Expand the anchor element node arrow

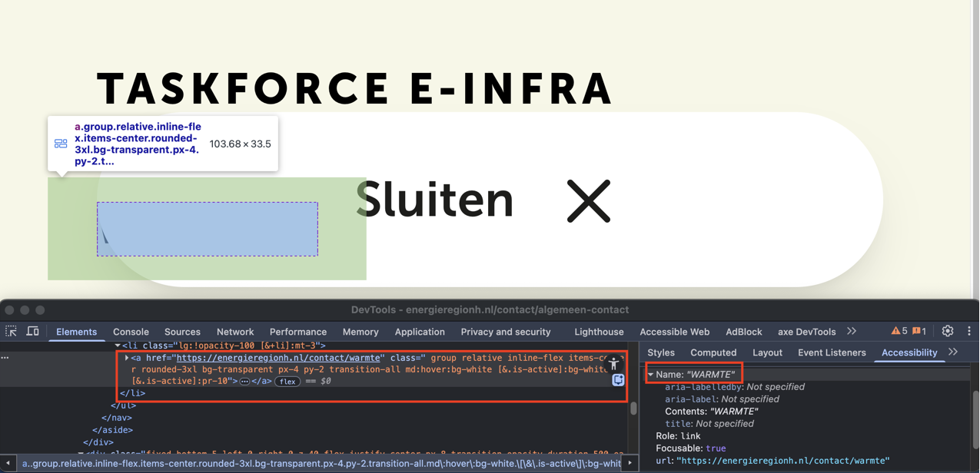[127, 358]
